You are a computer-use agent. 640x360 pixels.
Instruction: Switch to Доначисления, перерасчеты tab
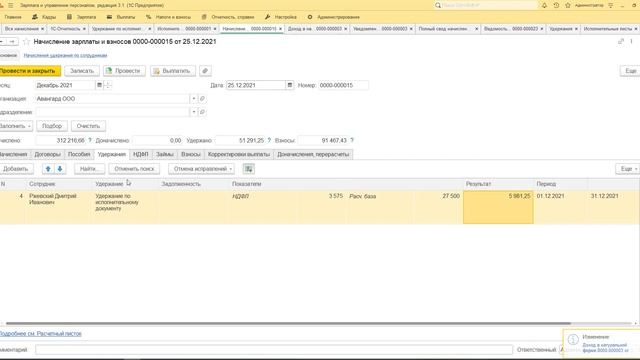313,154
